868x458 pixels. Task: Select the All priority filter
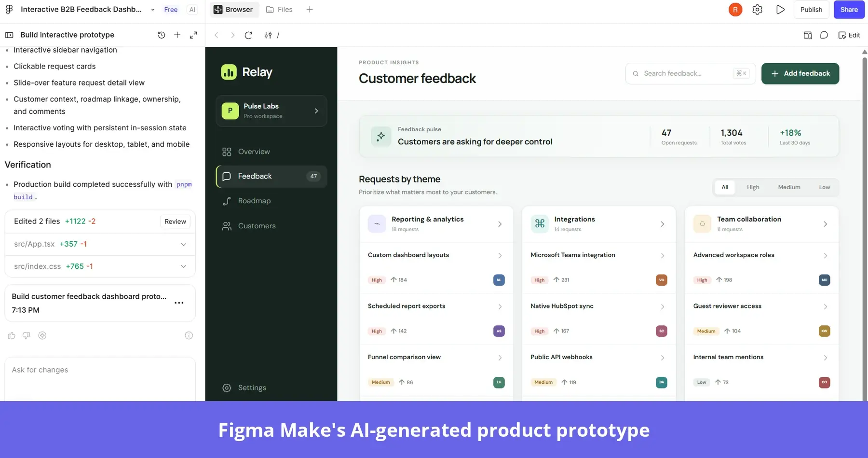coord(725,187)
